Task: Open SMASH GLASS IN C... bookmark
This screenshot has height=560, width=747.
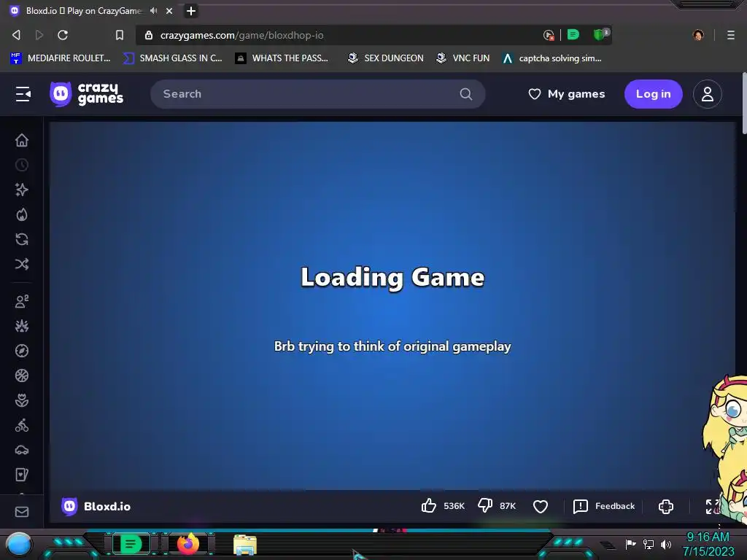Action: click(x=172, y=58)
